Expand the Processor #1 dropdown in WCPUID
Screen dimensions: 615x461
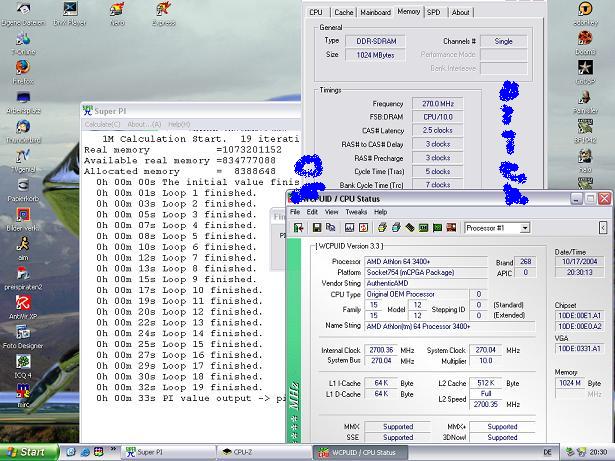coord(525,228)
